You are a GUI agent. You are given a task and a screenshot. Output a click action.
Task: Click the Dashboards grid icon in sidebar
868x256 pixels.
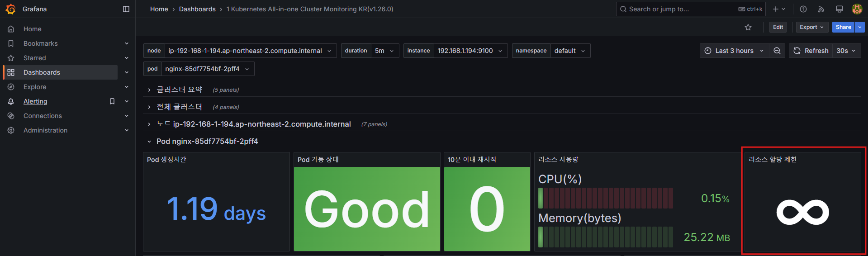11,72
